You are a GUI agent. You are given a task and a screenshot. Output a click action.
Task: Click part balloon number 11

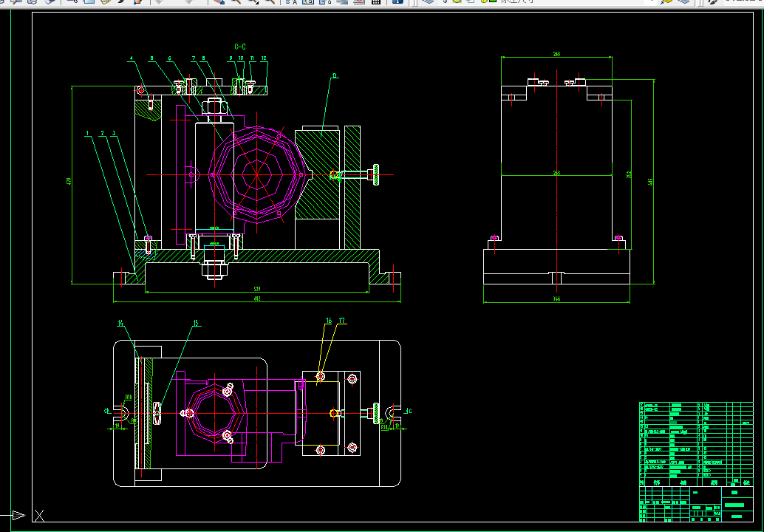(x=253, y=58)
